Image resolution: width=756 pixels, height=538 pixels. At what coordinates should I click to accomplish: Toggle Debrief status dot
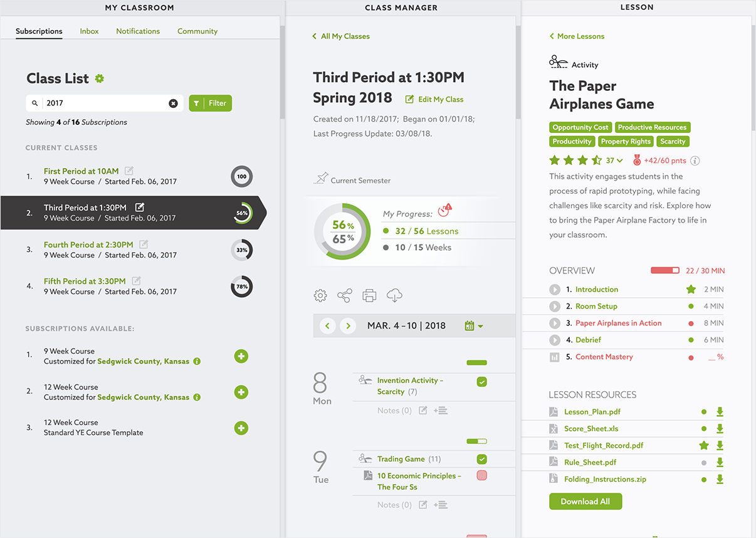[x=691, y=340]
